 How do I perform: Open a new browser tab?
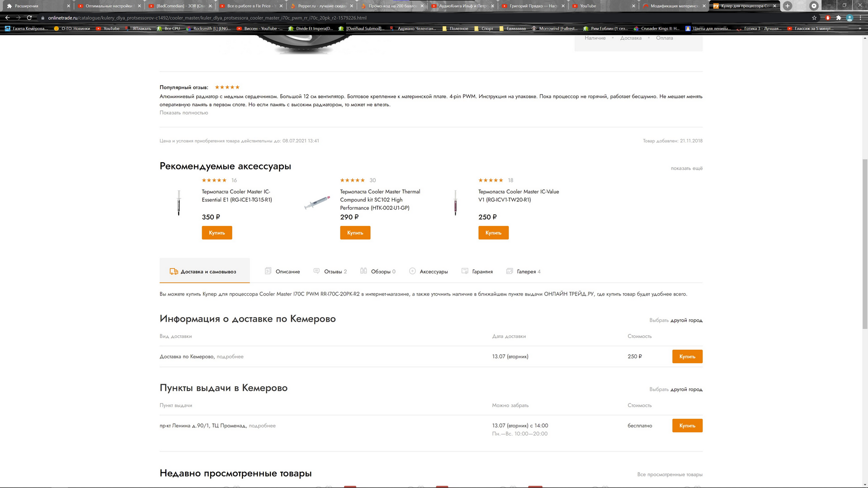tap(788, 6)
